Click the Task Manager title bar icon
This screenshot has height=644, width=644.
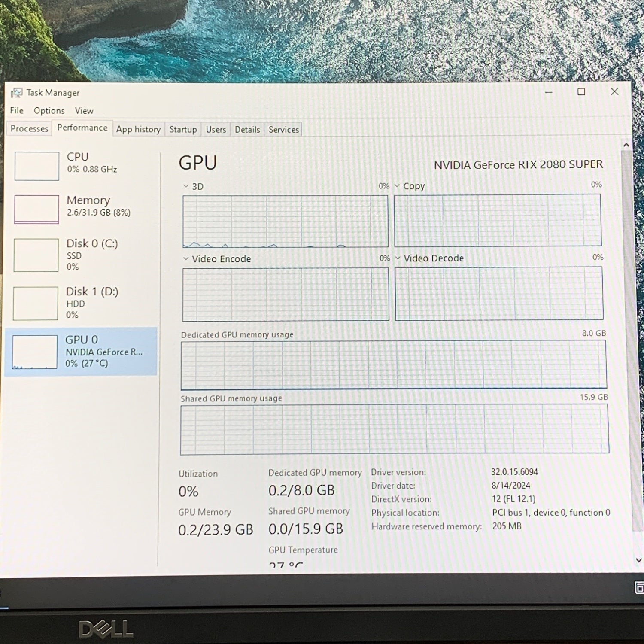tap(16, 93)
